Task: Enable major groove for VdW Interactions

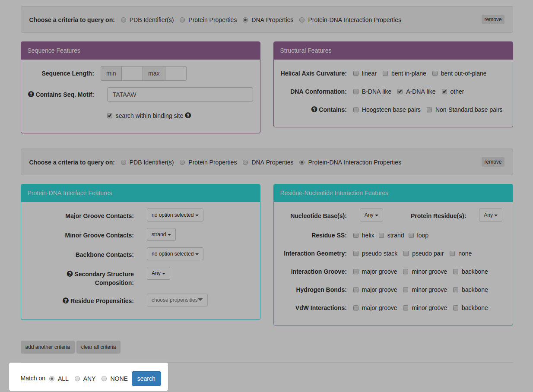Action: pos(356,308)
